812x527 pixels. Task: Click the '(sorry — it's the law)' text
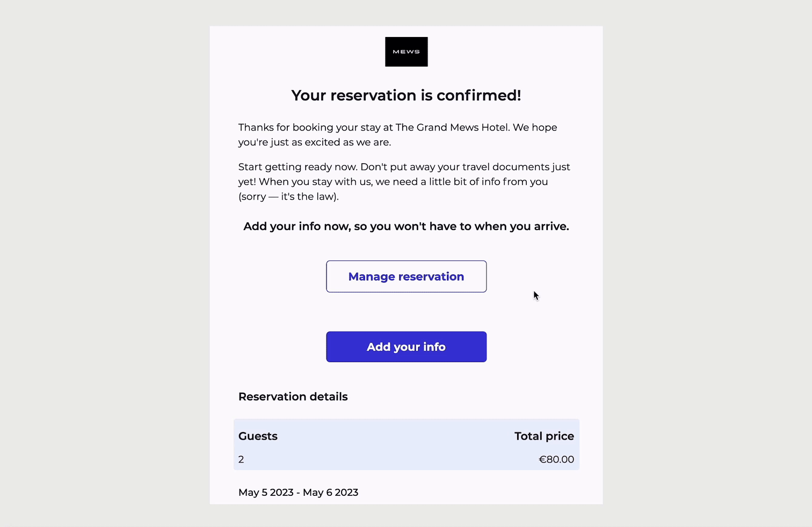point(288,196)
